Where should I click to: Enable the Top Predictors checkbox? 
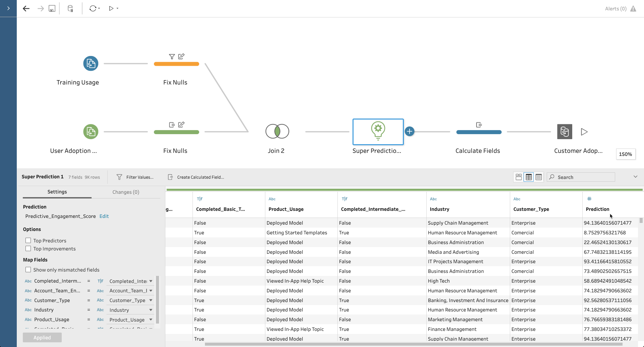28,240
